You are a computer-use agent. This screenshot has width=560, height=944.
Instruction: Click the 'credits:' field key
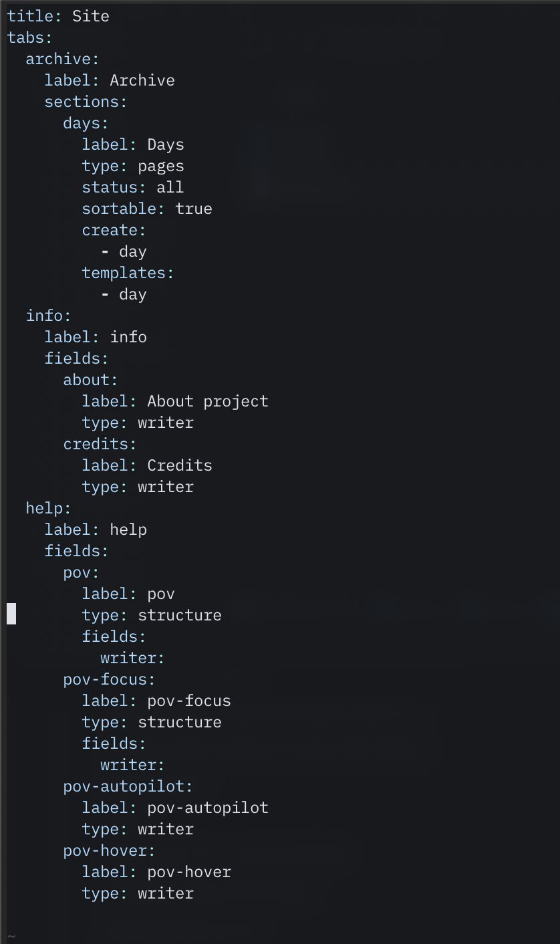pyautogui.click(x=100, y=444)
